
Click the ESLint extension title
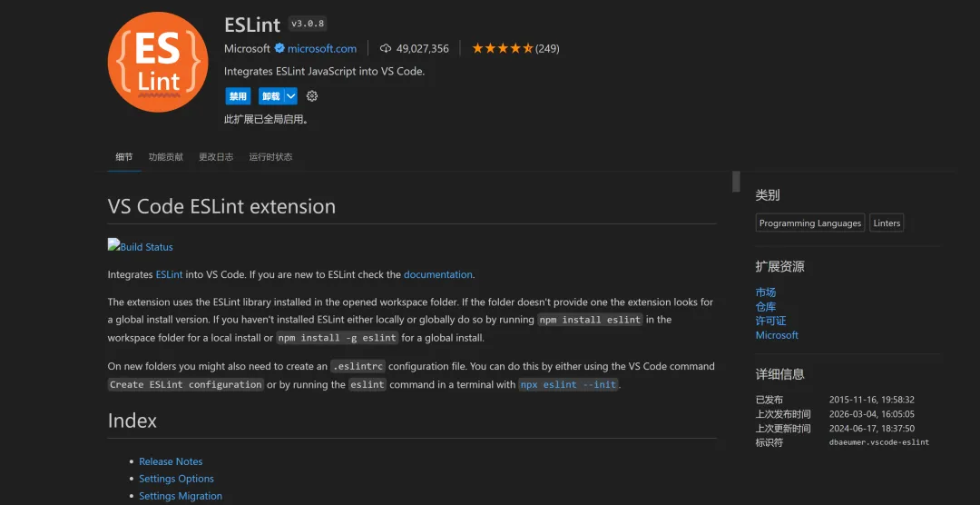coord(252,25)
